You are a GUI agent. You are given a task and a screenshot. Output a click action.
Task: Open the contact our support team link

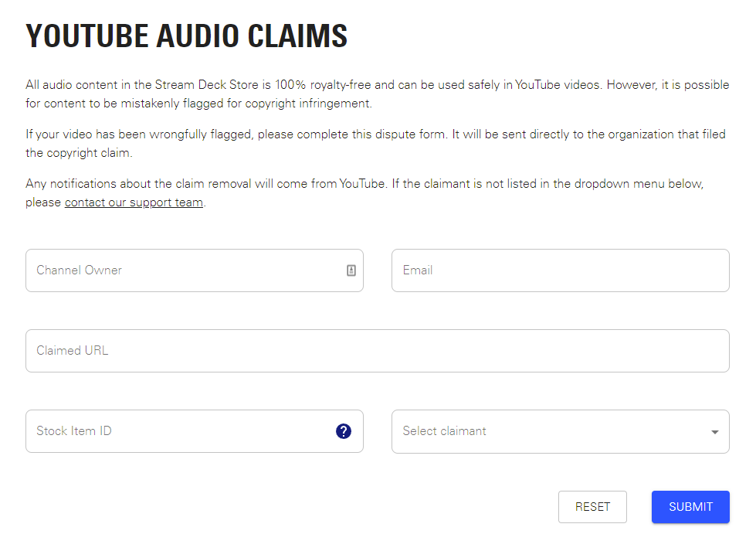(134, 203)
